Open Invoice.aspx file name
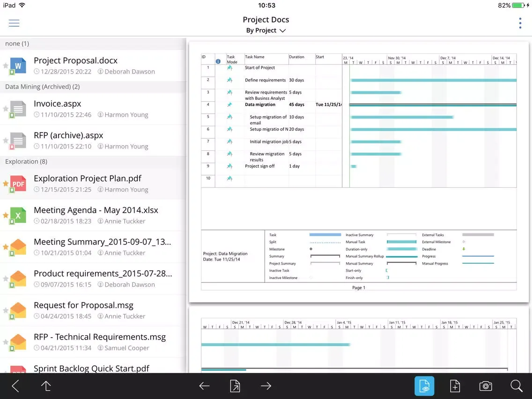532x399 pixels. pos(57,103)
